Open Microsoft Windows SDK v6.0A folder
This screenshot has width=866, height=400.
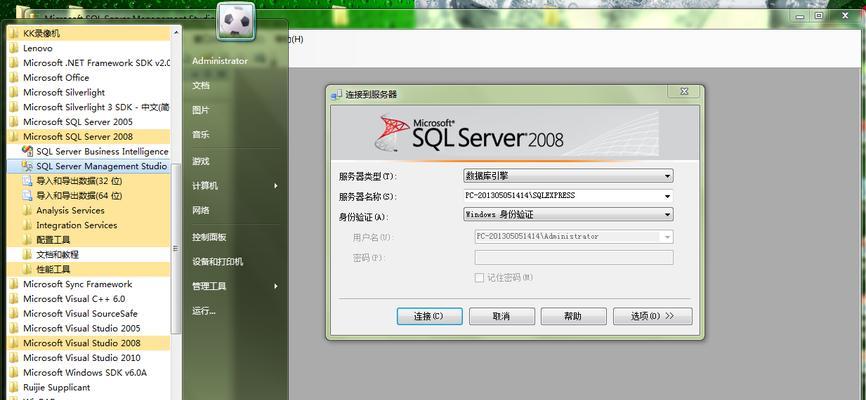point(89,373)
